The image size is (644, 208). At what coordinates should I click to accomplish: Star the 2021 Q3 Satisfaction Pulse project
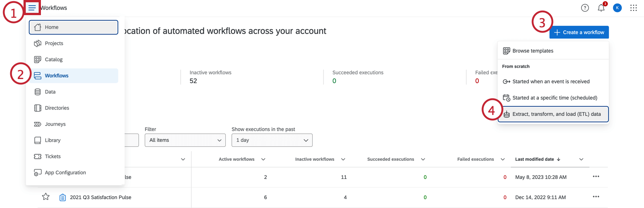click(46, 197)
